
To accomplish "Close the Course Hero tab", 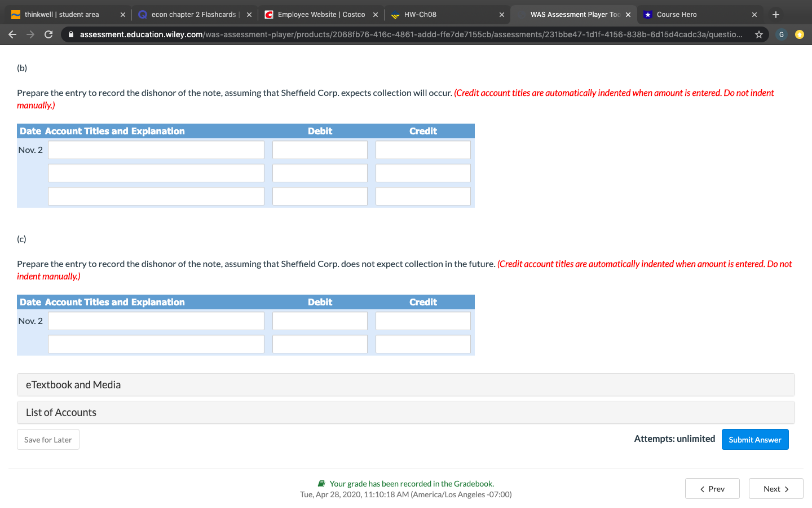I will (x=754, y=15).
